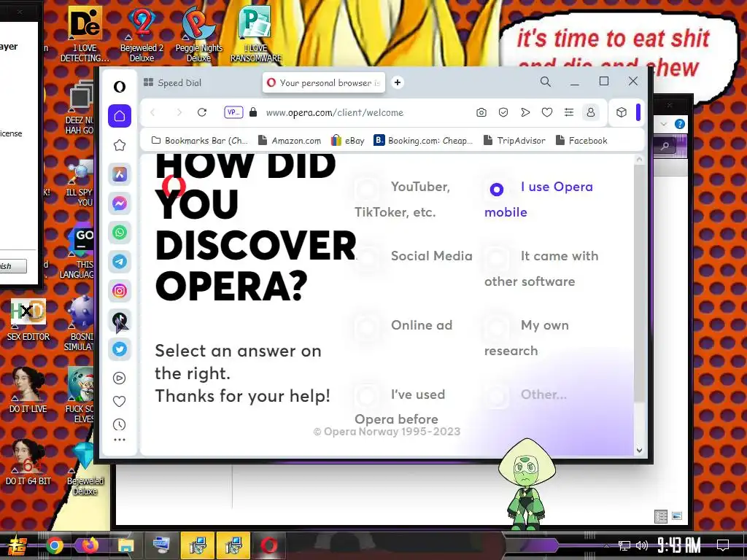Click the cube extensions icon
Image resolution: width=747 pixels, height=560 pixels.
point(622,112)
